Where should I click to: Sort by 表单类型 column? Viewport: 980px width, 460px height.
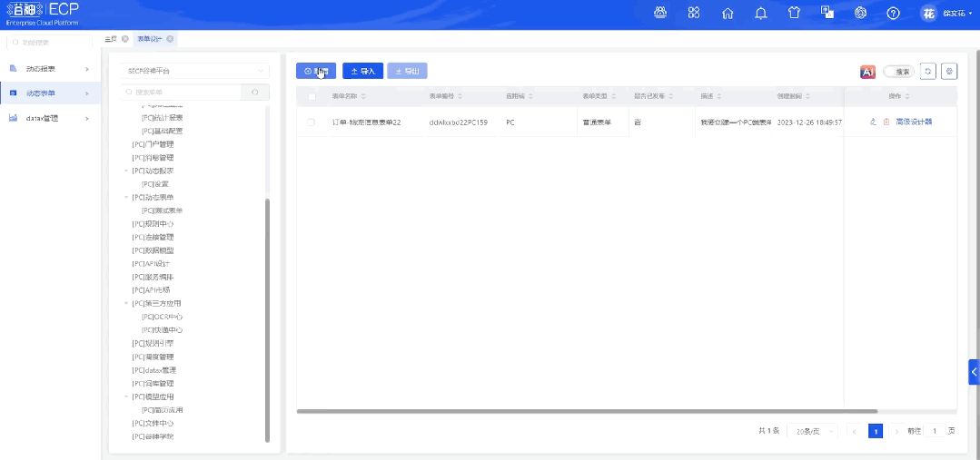[614, 97]
